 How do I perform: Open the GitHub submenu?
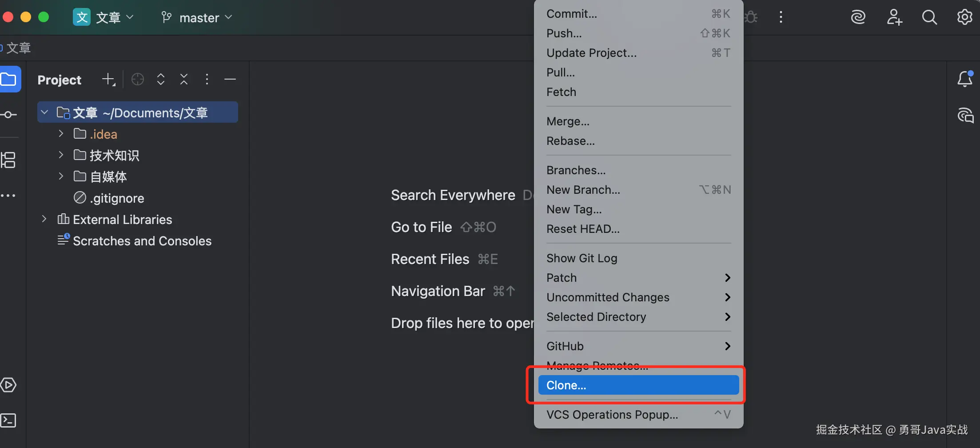(x=638, y=346)
